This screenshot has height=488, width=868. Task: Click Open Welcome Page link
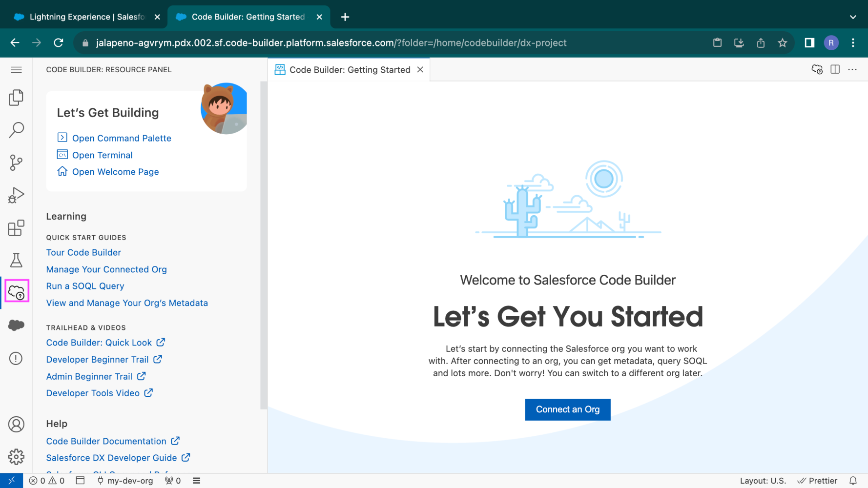pos(115,172)
